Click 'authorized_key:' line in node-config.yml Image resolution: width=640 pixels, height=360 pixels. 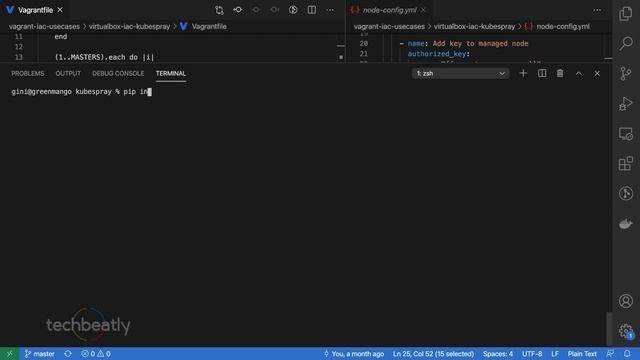pyautogui.click(x=439, y=54)
